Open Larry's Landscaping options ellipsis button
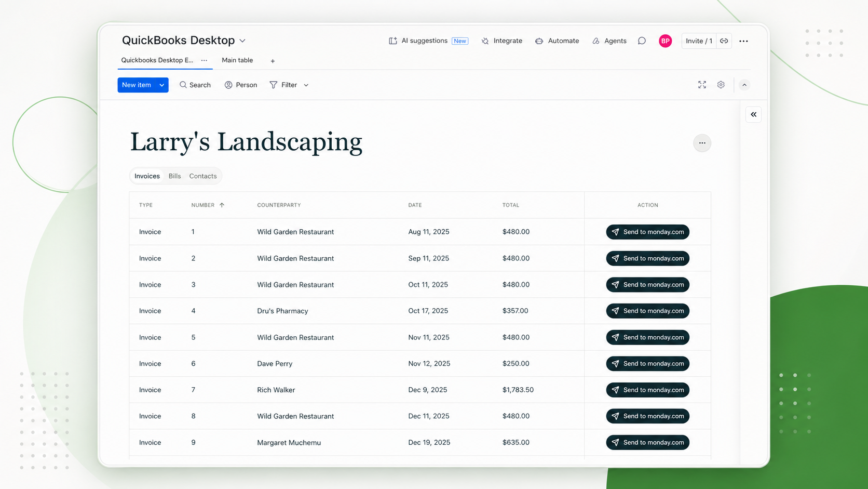 (702, 143)
